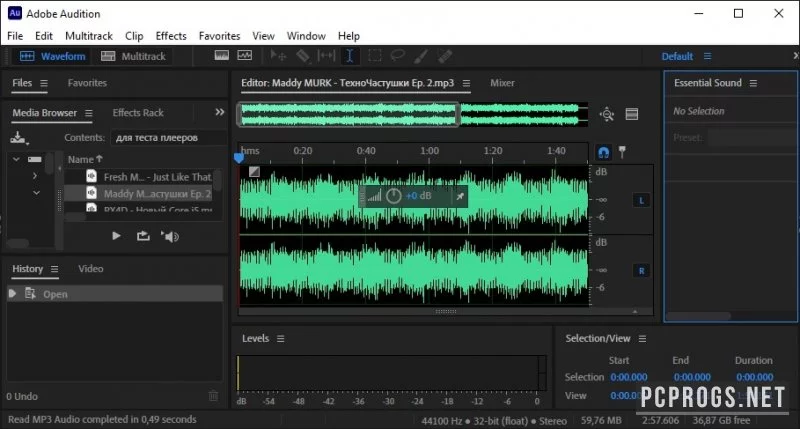
Task: Switch to the Effects Rack tab
Action: click(138, 113)
